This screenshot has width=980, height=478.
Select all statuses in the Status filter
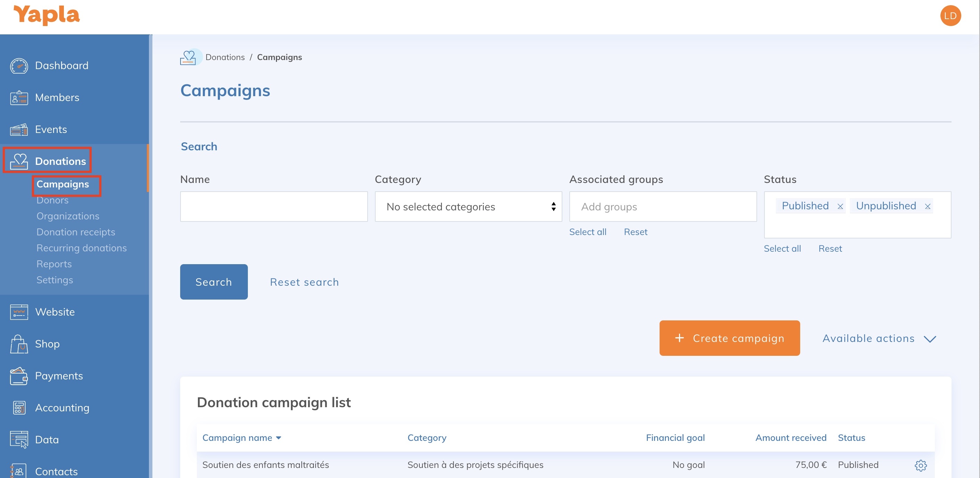(x=782, y=248)
